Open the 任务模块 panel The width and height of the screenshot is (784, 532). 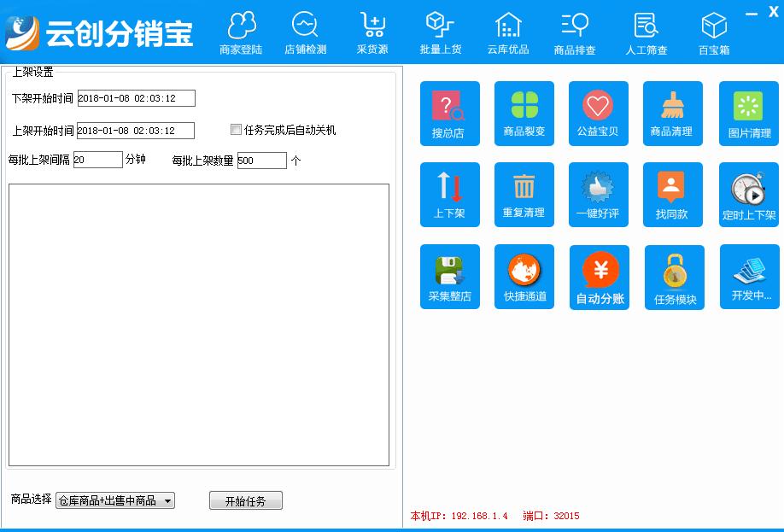coord(673,276)
